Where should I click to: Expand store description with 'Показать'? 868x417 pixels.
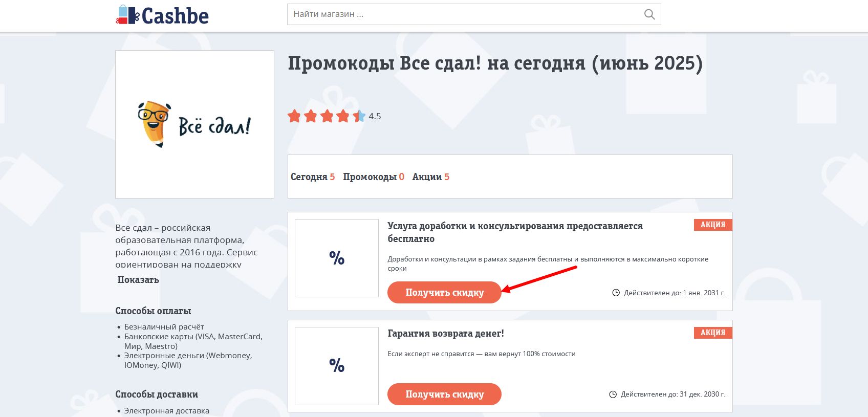[x=138, y=280]
